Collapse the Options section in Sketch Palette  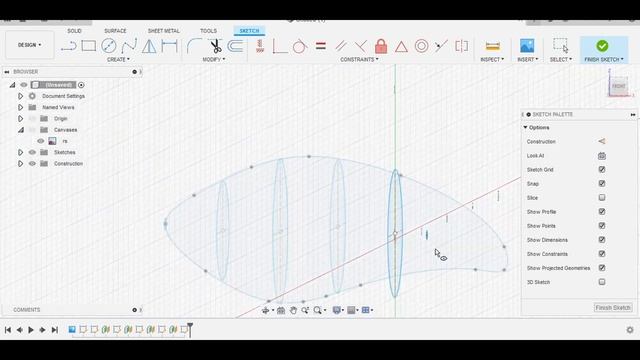tap(525, 128)
